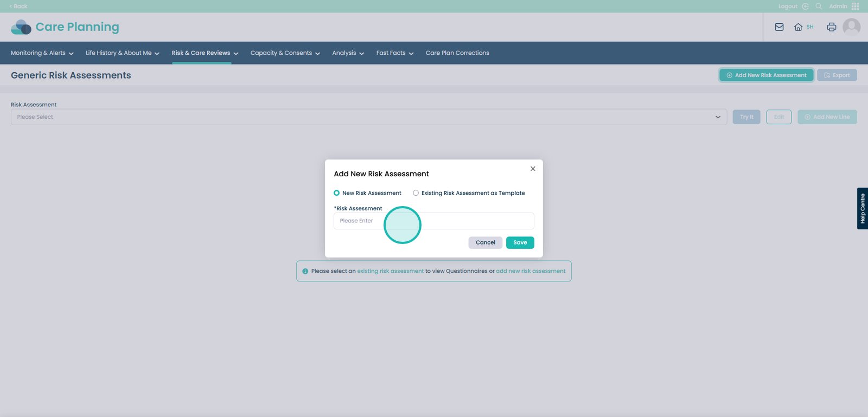Select the New Risk Assessment radio option
Screen dimensions: 868x417
(x=337, y=193)
